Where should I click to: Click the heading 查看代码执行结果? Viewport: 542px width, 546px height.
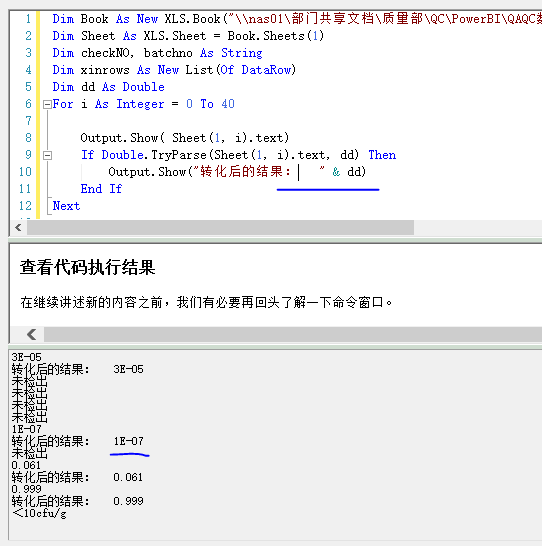[87, 267]
